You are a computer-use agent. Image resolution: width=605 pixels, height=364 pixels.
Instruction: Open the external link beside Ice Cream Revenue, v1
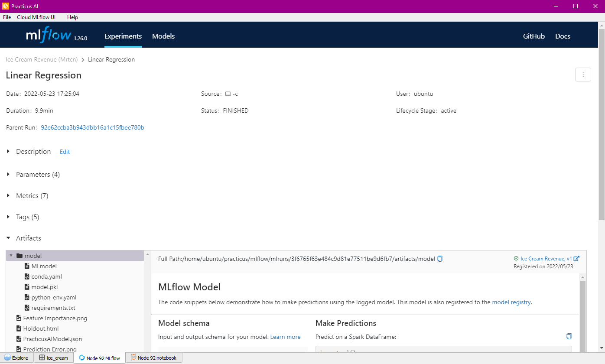click(576, 258)
